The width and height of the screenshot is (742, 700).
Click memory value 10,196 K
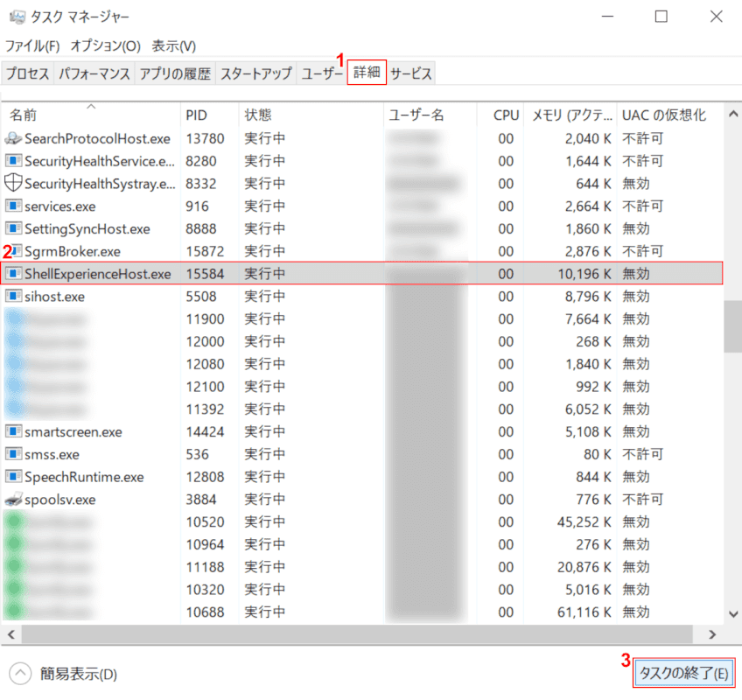coord(584,274)
